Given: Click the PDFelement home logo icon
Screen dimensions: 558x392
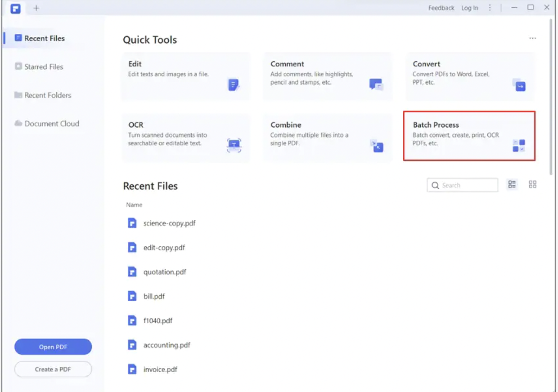Looking at the screenshot, I should (16, 8).
